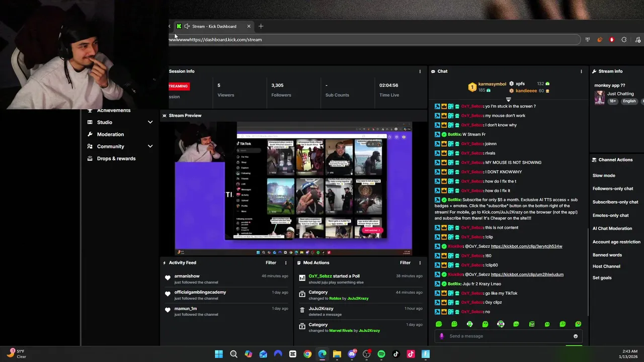This screenshot has width=644, height=362.
Task: Click the stream preview video
Action: tap(293, 189)
